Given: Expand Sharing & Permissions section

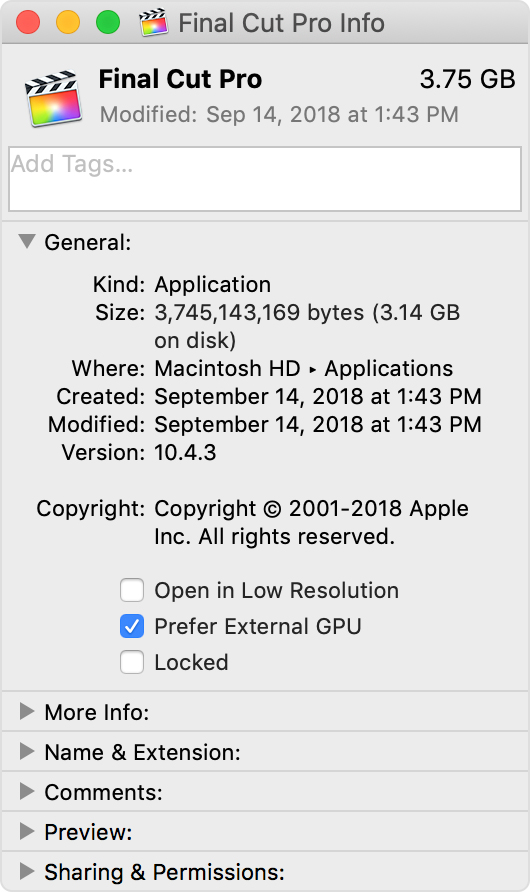Looking at the screenshot, I should [x=27, y=871].
